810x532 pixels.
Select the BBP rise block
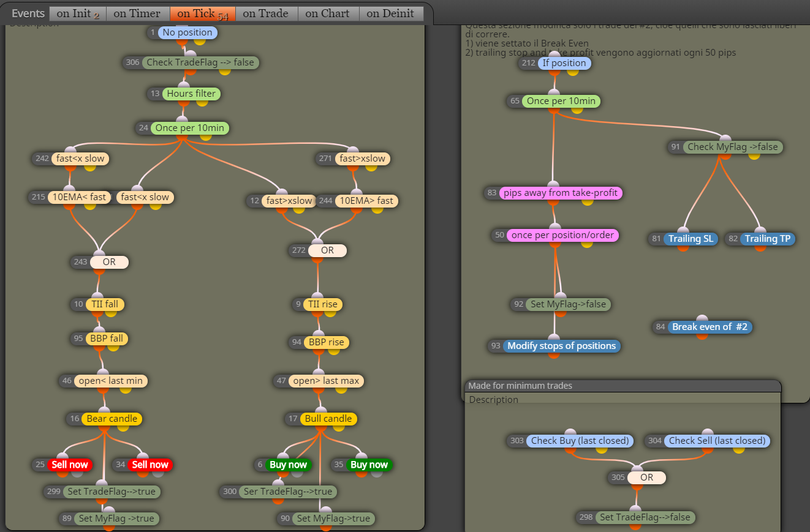click(x=326, y=342)
